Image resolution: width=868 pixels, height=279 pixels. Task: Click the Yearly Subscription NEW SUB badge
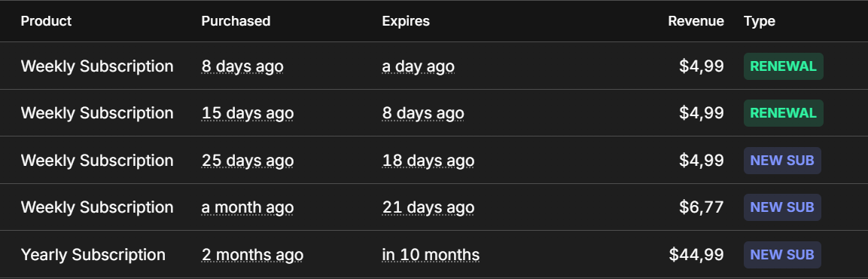782,255
